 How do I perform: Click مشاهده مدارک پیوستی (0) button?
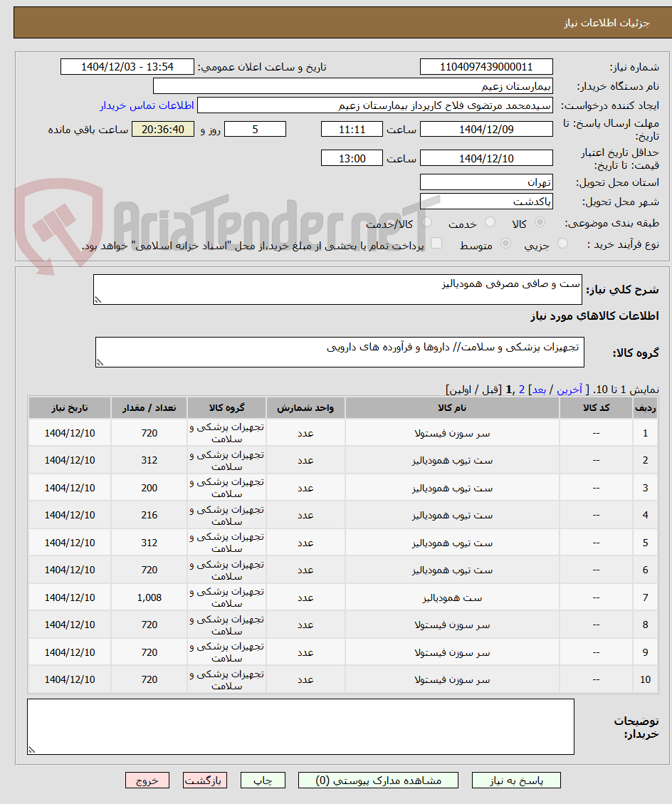point(378,780)
